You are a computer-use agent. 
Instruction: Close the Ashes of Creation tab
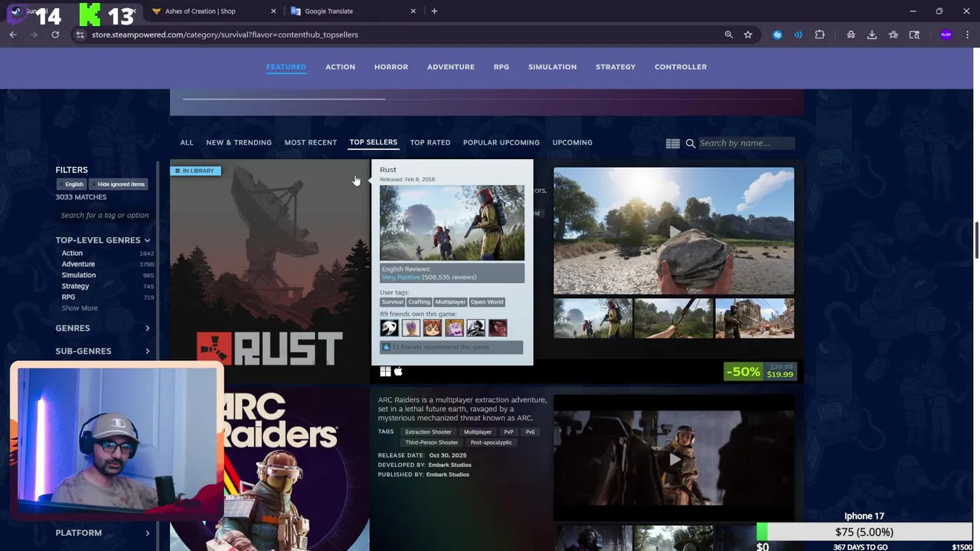coord(274,11)
